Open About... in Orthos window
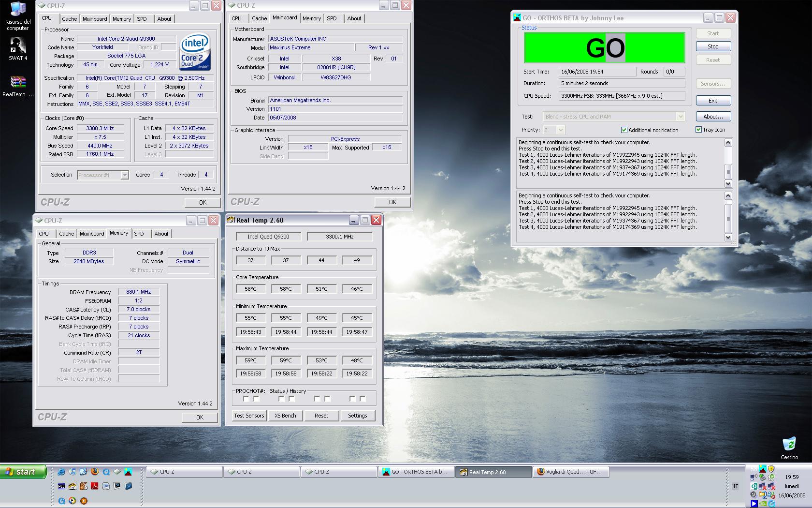 (713, 117)
